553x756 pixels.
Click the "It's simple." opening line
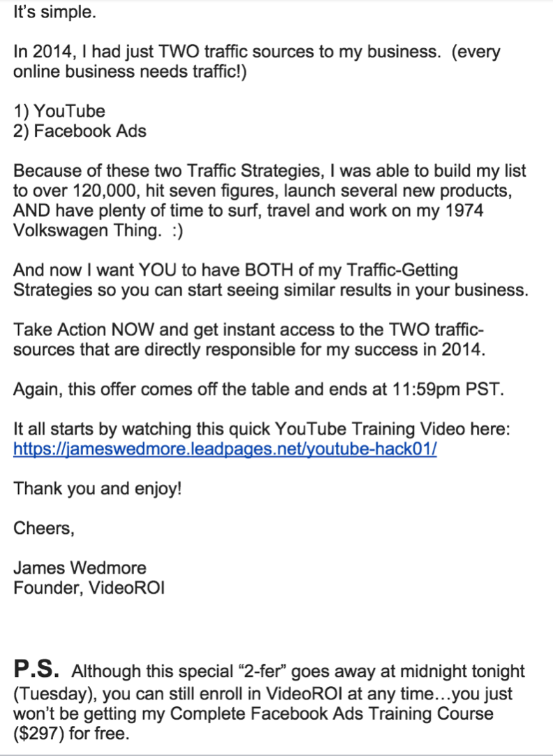54,12
